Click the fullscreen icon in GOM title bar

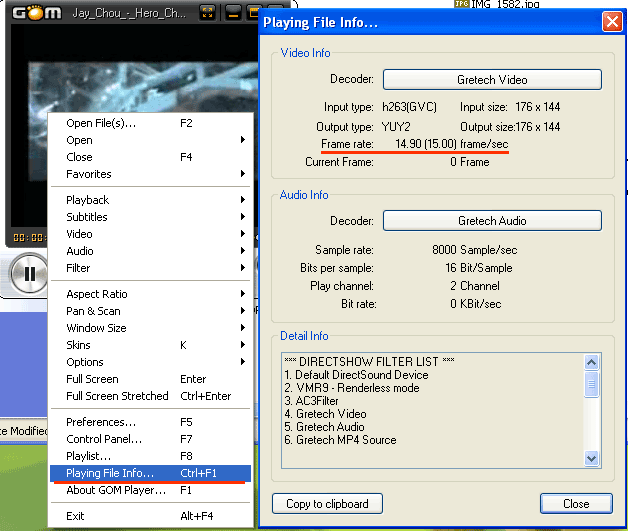[x=207, y=13]
